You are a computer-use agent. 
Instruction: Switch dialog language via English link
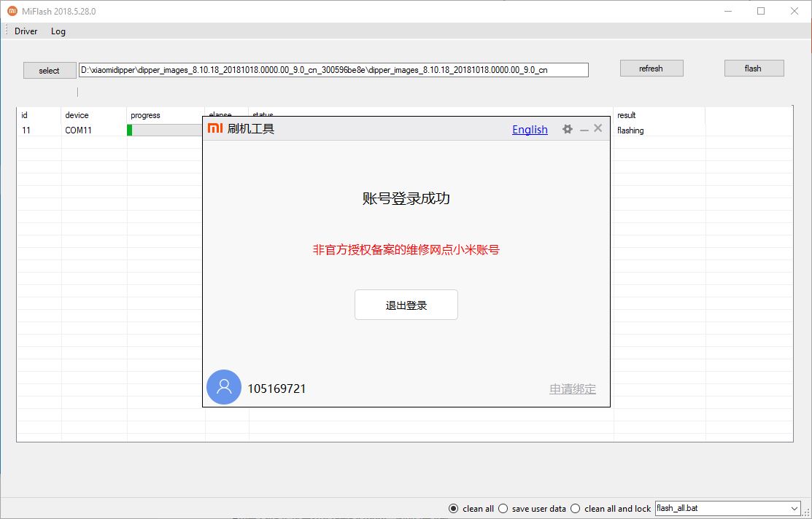click(530, 129)
